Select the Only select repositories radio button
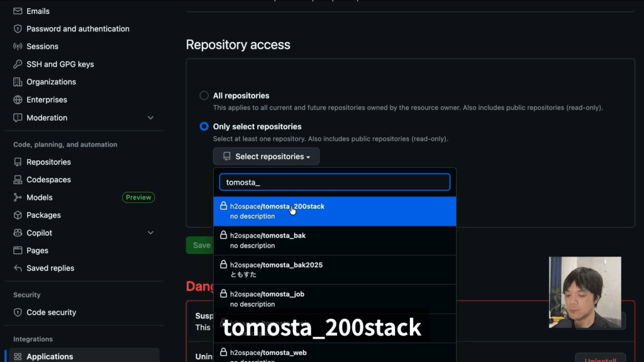This screenshot has height=362, width=644. 204,126
